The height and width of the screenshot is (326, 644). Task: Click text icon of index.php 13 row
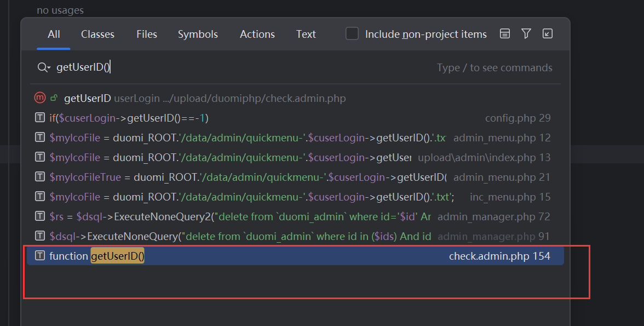[40, 157]
